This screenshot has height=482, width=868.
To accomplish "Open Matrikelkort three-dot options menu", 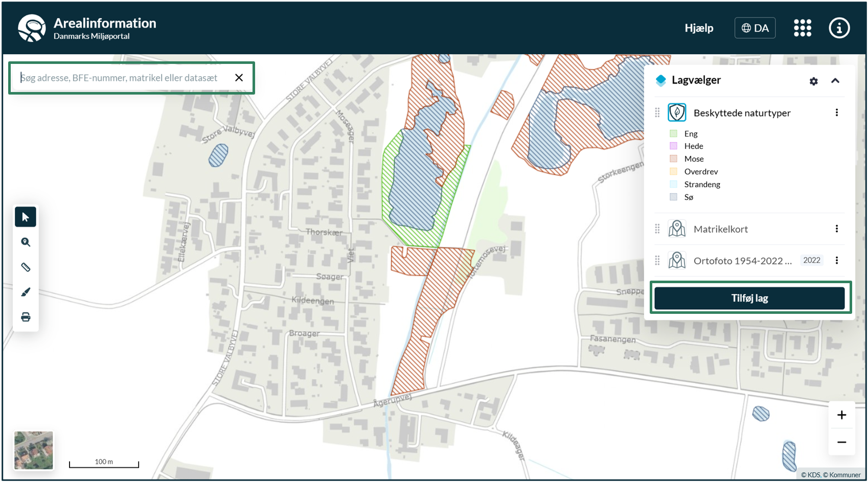I will (836, 229).
